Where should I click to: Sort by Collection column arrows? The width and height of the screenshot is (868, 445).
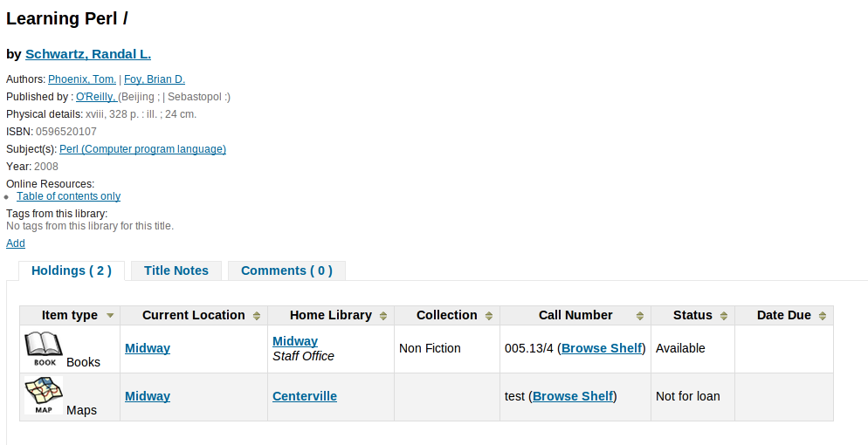[x=489, y=316]
